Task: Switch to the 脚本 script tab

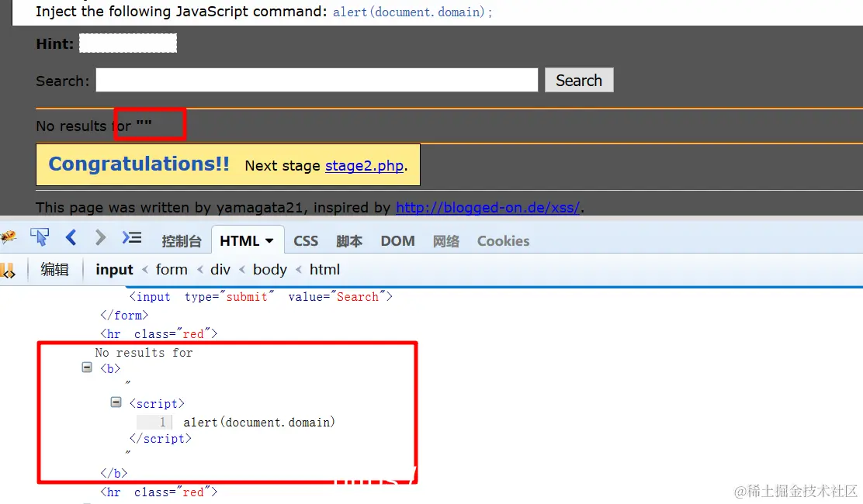Action: 349,240
